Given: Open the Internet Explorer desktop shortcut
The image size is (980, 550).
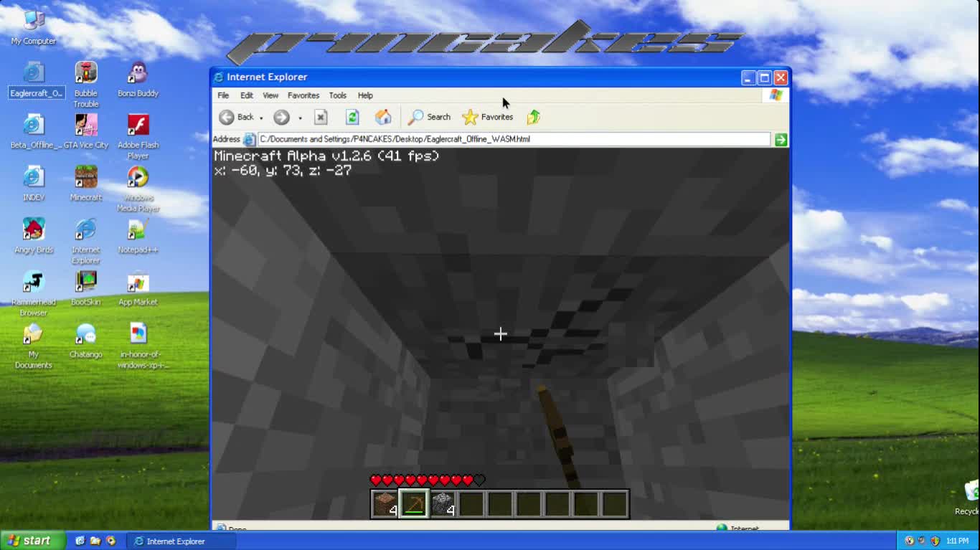Looking at the screenshot, I should click(86, 241).
